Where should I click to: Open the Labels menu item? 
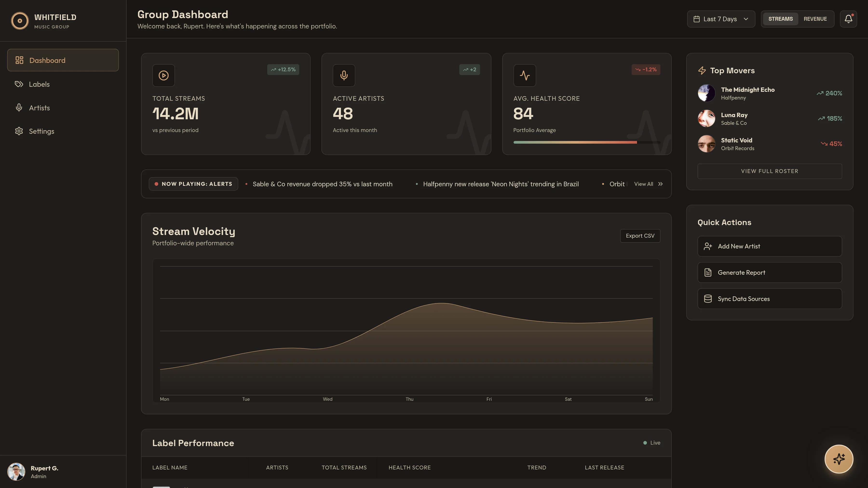click(39, 84)
